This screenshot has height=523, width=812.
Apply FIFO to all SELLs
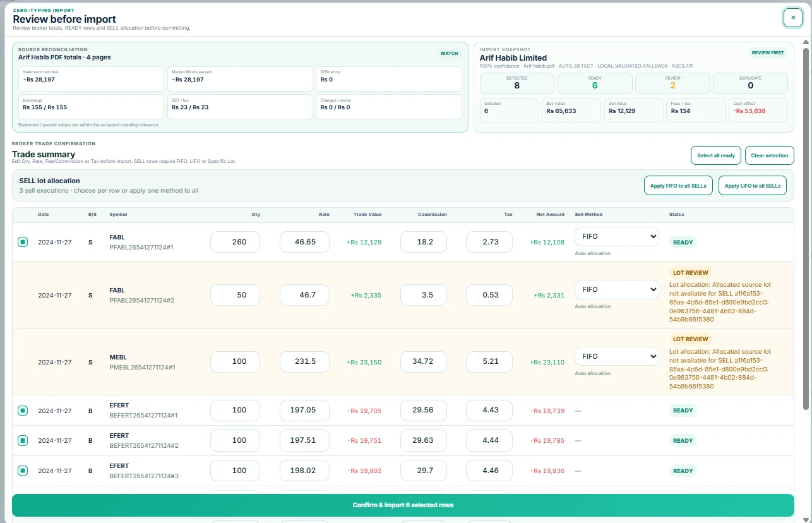pyautogui.click(x=678, y=186)
